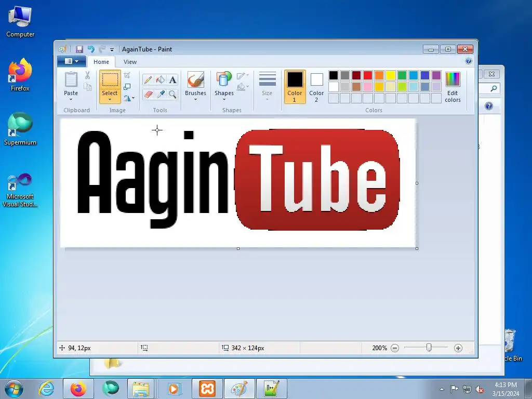Image resolution: width=532 pixels, height=399 pixels.
Task: Click the Save icon in quick access toolbar
Action: [x=79, y=49]
